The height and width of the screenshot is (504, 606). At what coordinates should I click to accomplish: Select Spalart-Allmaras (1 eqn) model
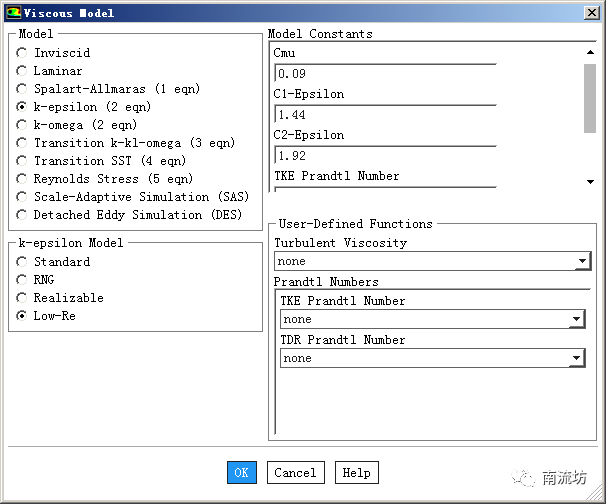pyautogui.click(x=23, y=89)
